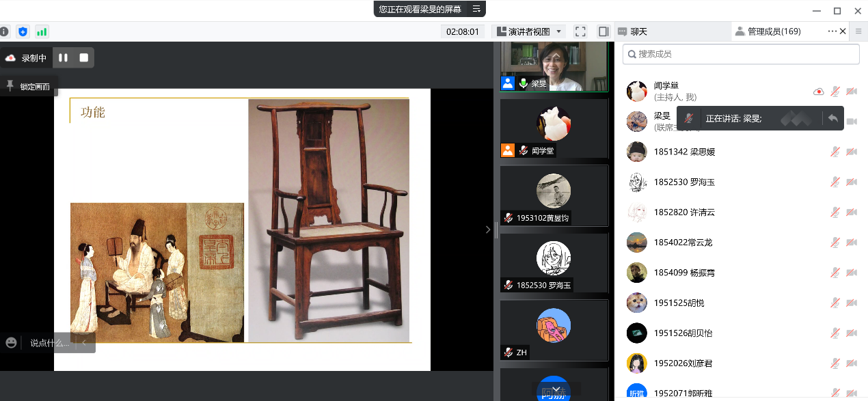Open the blue security shield icon

click(23, 31)
